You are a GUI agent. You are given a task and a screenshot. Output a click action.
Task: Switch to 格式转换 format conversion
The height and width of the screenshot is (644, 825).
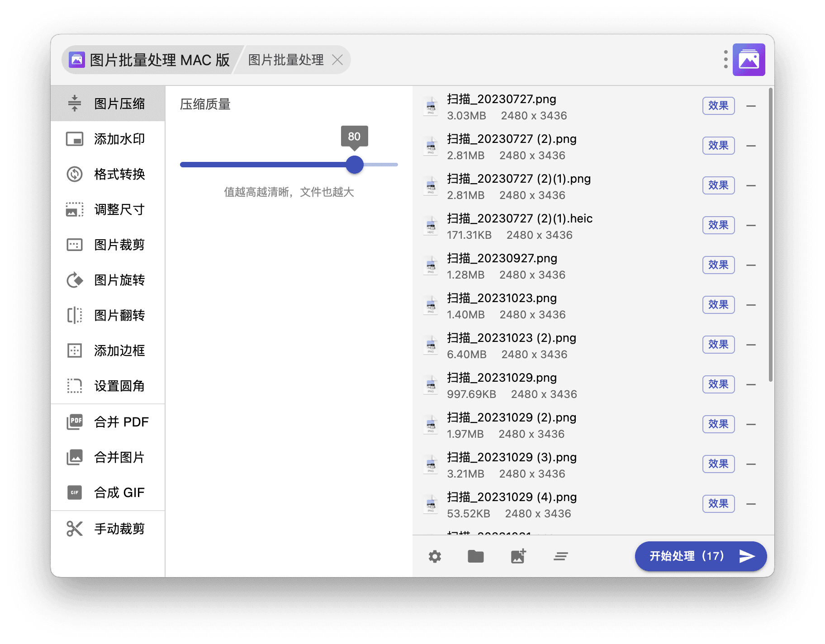(x=108, y=174)
